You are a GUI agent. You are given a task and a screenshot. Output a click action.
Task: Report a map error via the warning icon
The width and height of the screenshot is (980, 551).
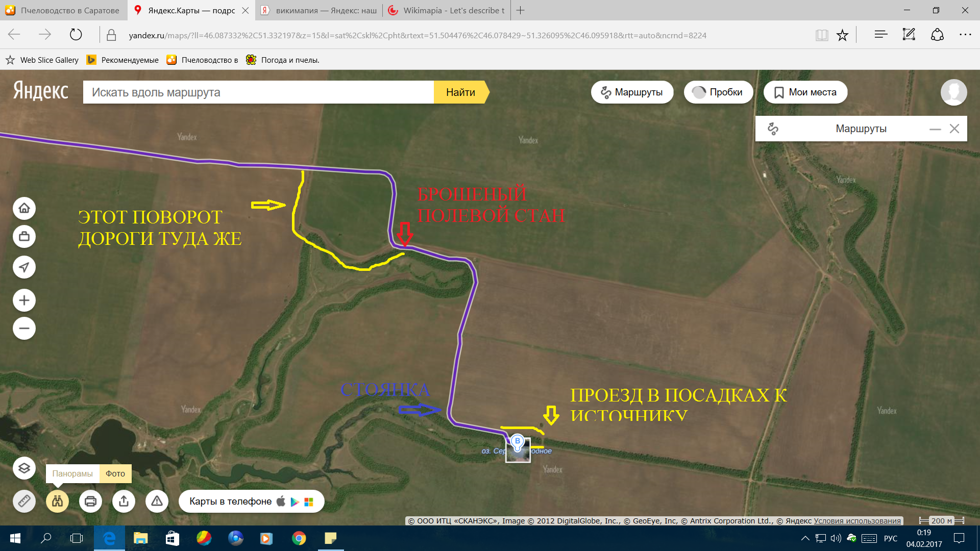157,501
